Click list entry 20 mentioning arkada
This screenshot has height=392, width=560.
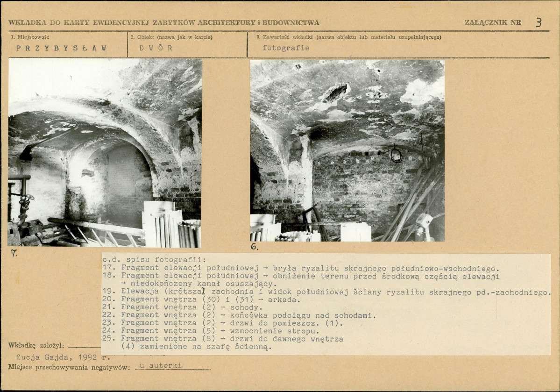201,299
